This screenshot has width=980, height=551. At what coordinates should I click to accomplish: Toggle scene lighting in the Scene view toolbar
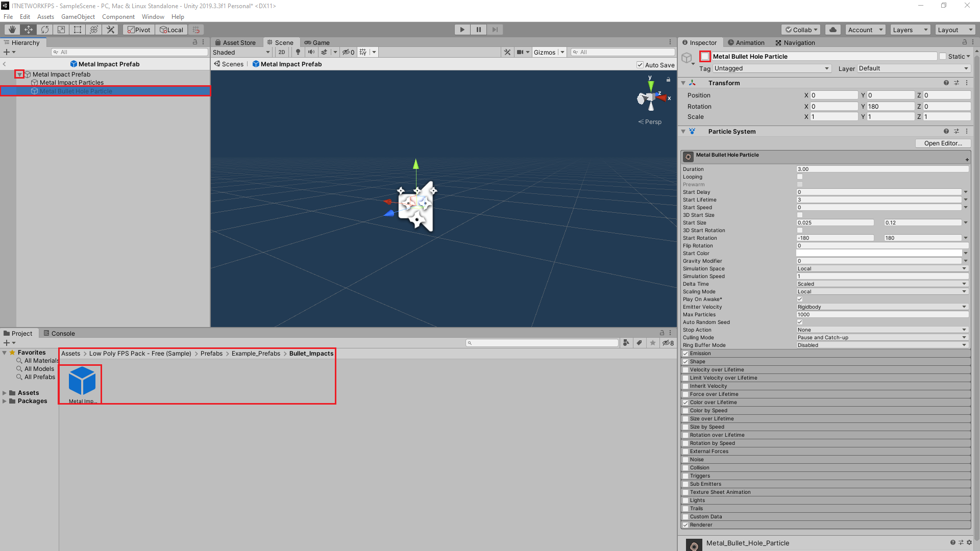[298, 52]
